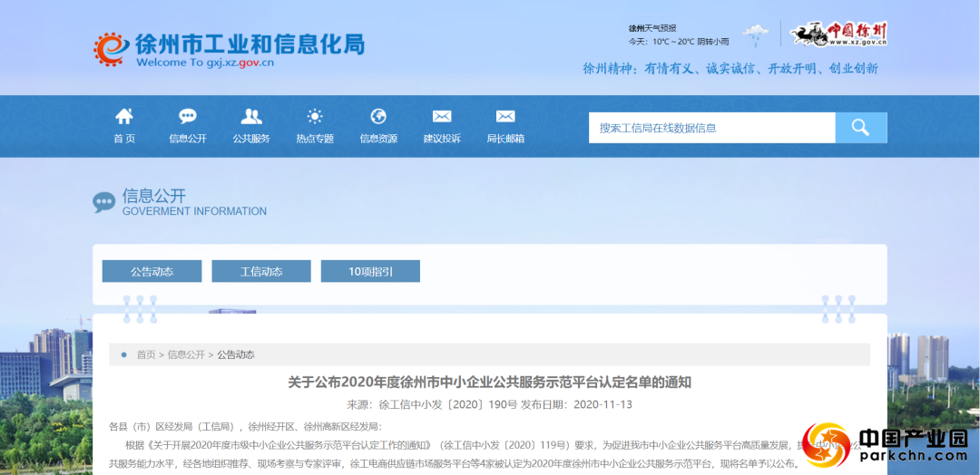Click the home icon in navigation bar

[x=124, y=117]
